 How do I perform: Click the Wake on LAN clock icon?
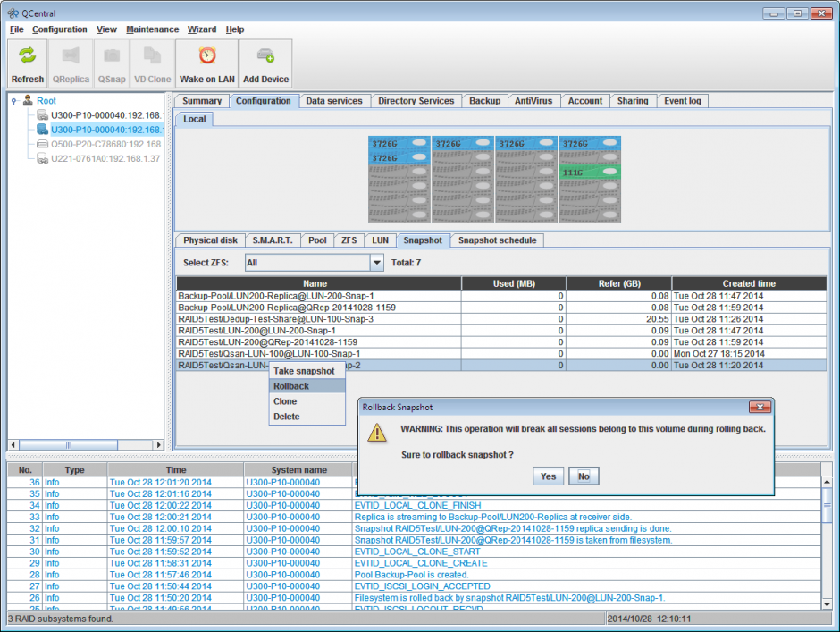[207, 55]
